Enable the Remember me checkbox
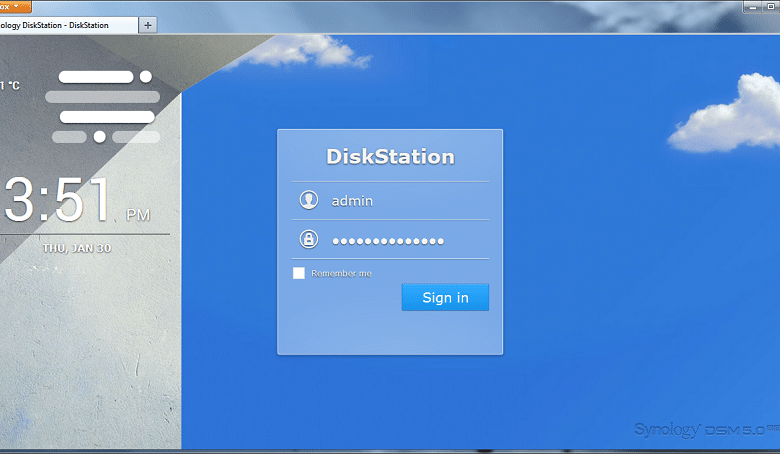This screenshot has height=454, width=780. [298, 273]
